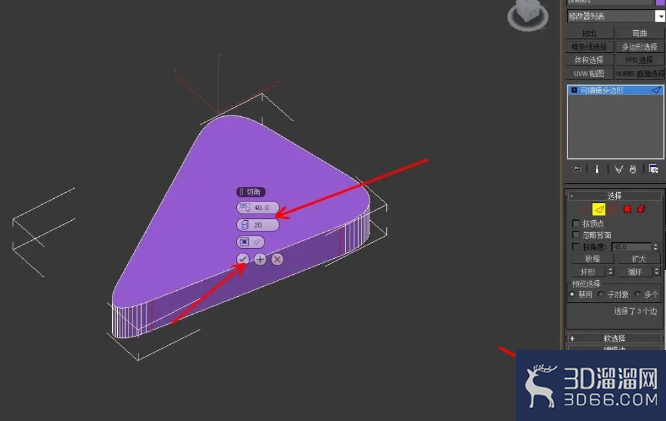Enable the 按顶点 checkbox
Screen dimensions: 666x421
(576, 223)
